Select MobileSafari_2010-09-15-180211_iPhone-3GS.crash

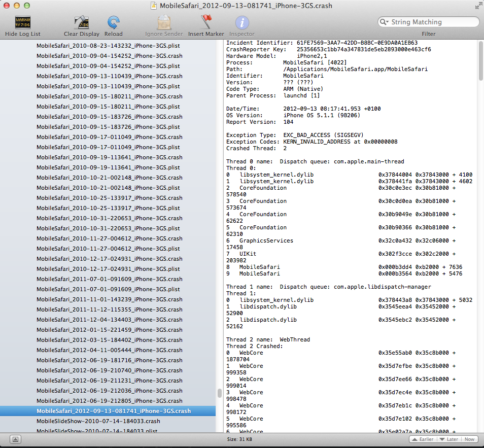click(109, 96)
